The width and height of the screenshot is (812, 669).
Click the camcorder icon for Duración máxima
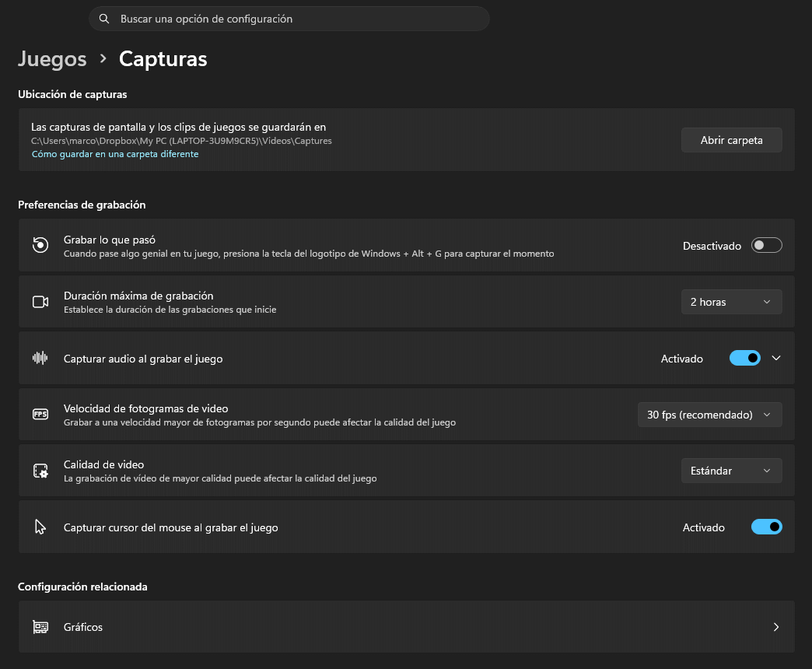click(x=40, y=302)
